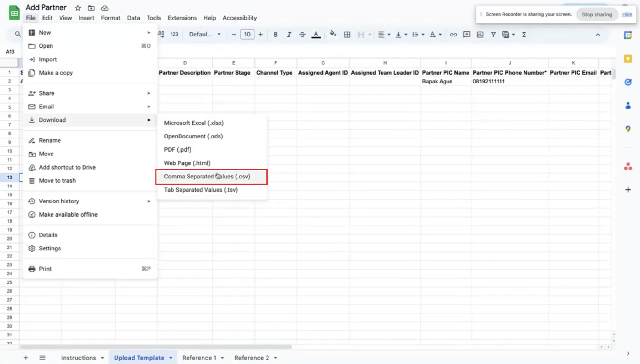Select Print in the File menu
640x364 pixels.
coord(90,269)
